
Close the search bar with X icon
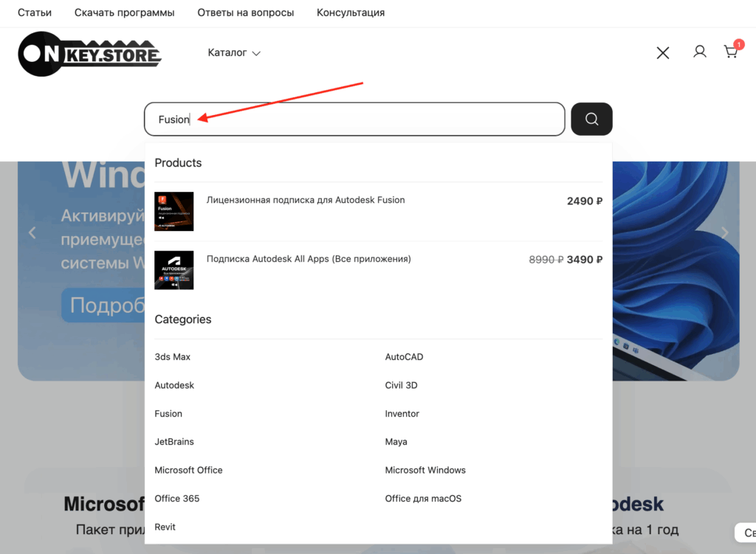pyautogui.click(x=663, y=52)
